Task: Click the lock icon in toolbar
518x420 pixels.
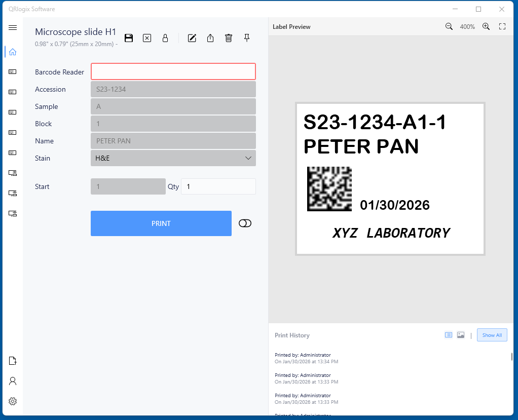Action: [165, 38]
